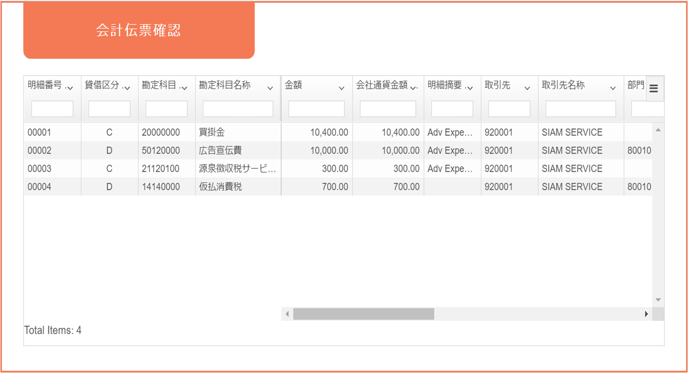
Task: Click the 金額 filter input
Action: 316,109
